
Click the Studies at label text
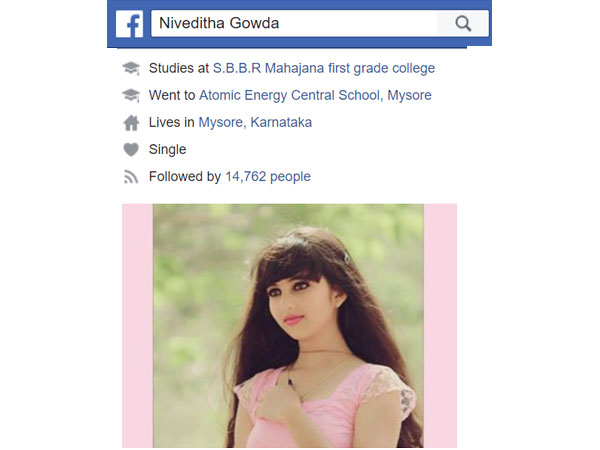tap(179, 68)
